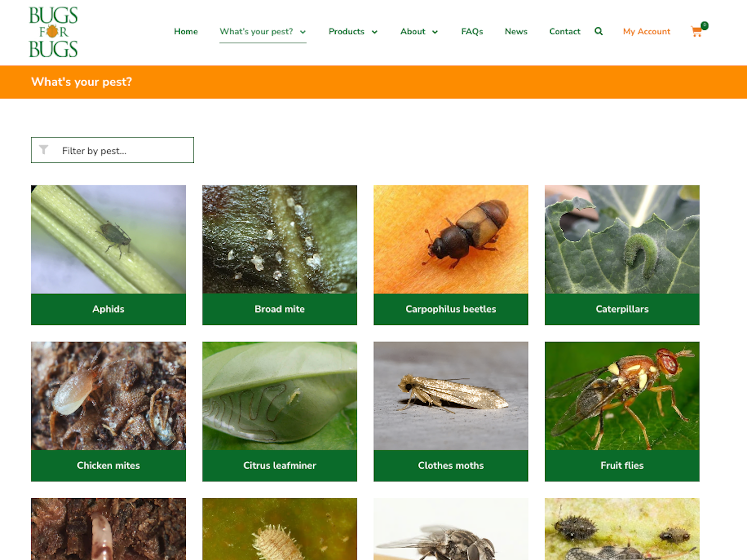Open the Fruit flies photo
Viewport: 747px width, 560px height.
point(622,396)
